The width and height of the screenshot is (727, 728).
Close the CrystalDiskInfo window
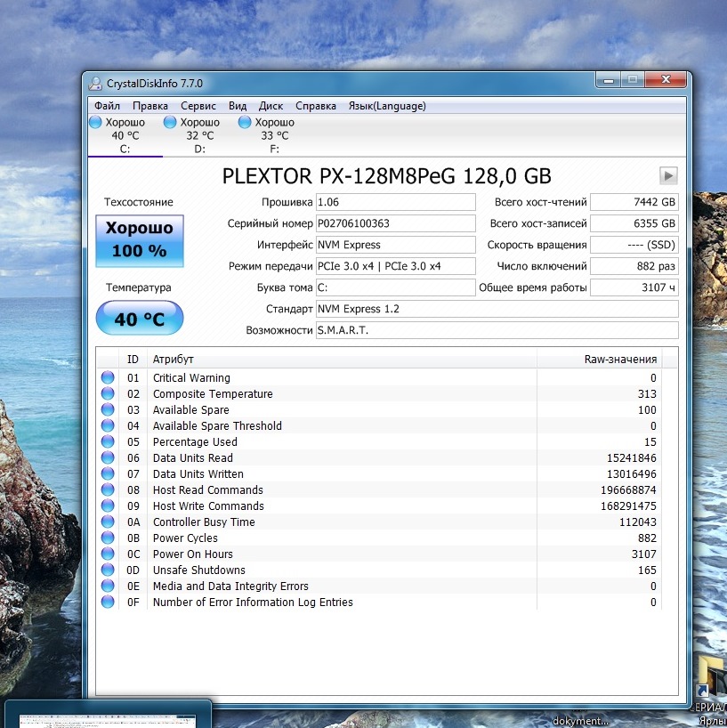click(x=666, y=80)
